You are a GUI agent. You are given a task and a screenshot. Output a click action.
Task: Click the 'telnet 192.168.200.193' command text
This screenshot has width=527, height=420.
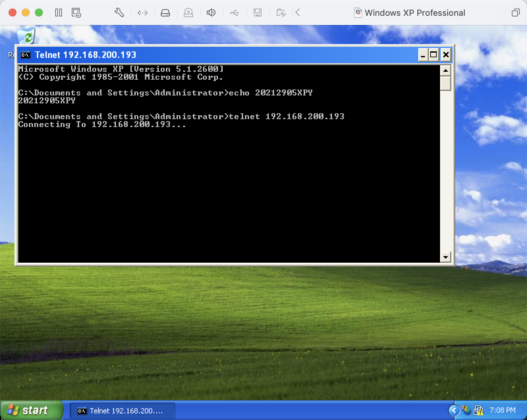tap(287, 117)
